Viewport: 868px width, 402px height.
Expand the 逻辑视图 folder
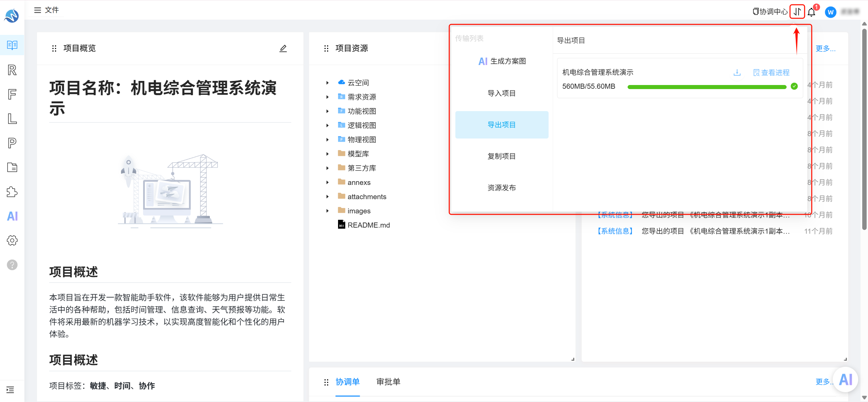point(327,125)
